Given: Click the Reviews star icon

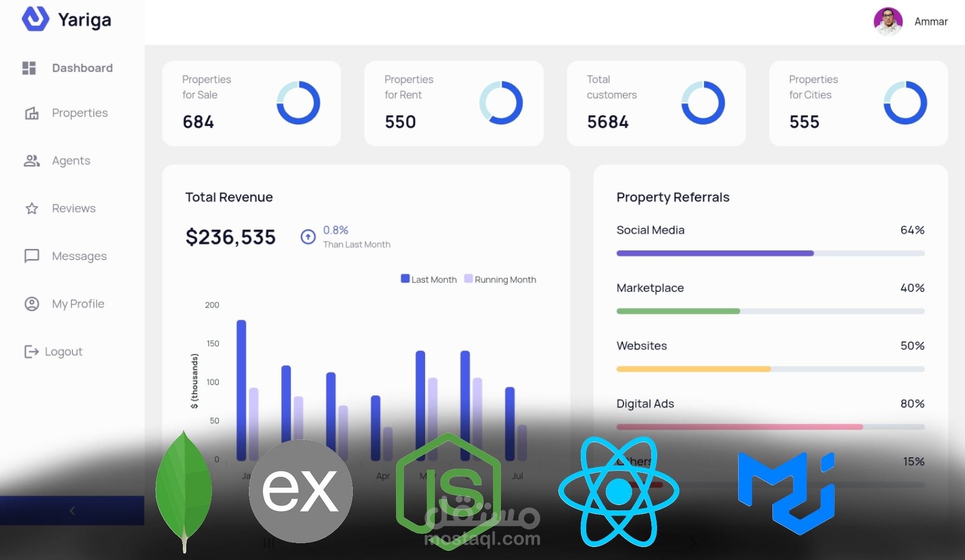Looking at the screenshot, I should [x=32, y=208].
